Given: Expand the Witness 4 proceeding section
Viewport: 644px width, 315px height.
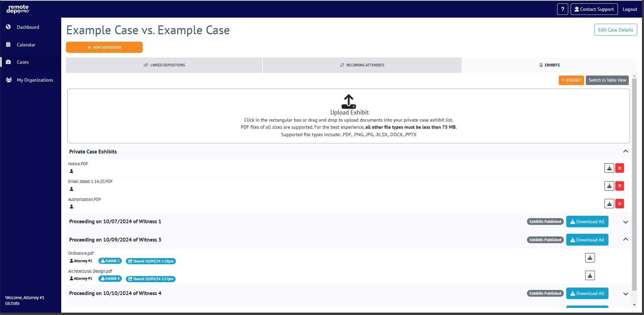Looking at the screenshot, I should 625,294.
